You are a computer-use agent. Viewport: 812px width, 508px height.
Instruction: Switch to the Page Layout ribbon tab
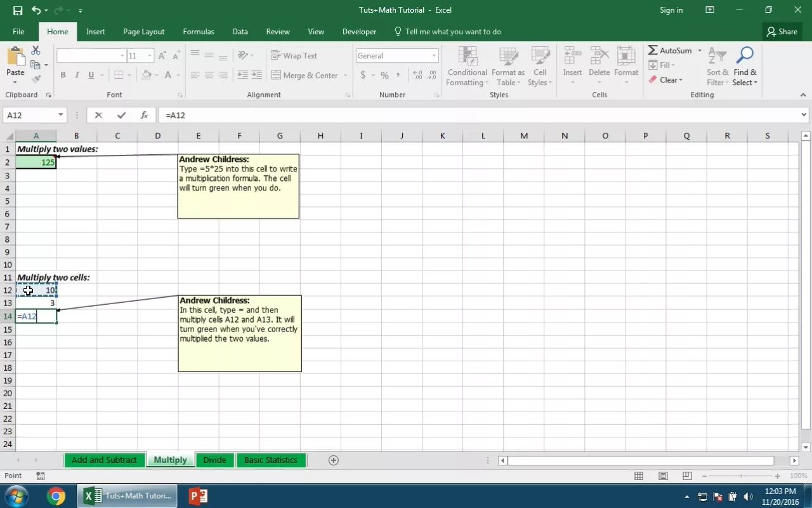click(144, 32)
